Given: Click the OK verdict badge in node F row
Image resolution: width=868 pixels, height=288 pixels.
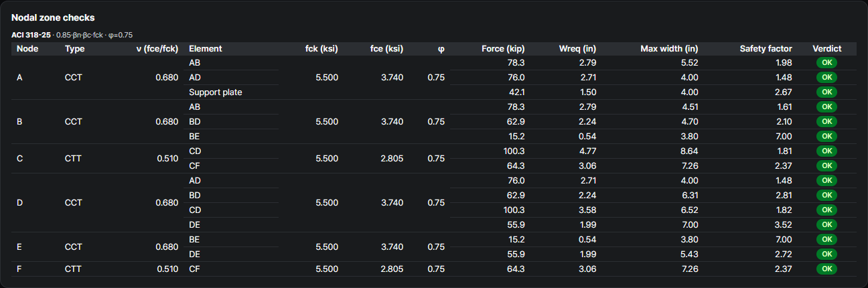Looking at the screenshot, I should tap(826, 269).
